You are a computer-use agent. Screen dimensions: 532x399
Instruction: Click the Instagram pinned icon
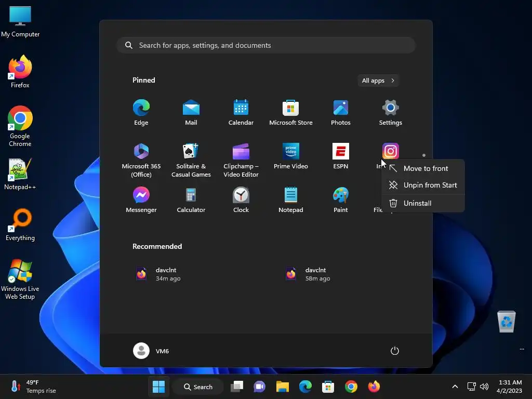[x=391, y=151]
